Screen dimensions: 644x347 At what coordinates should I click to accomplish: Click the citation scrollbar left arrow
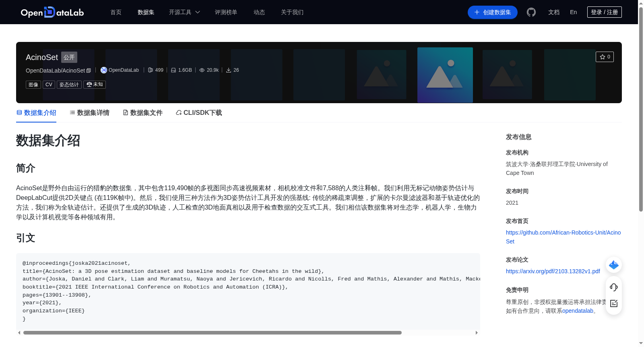click(19, 332)
